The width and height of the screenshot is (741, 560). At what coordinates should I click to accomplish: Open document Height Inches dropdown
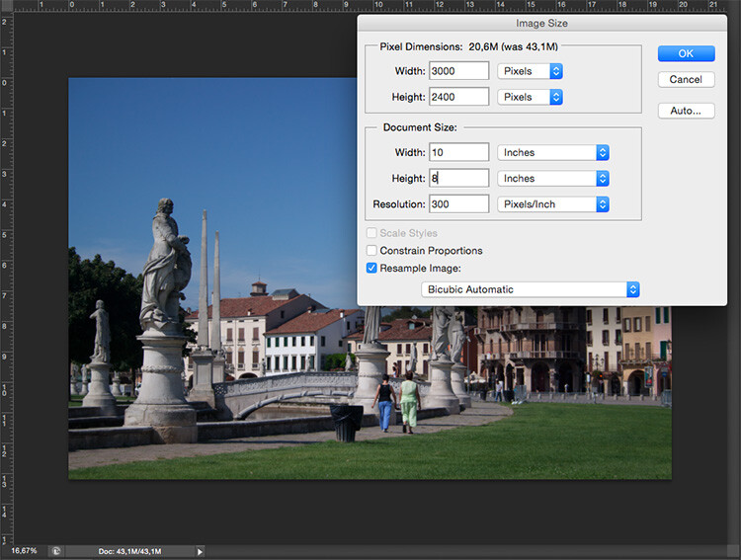[x=553, y=179]
